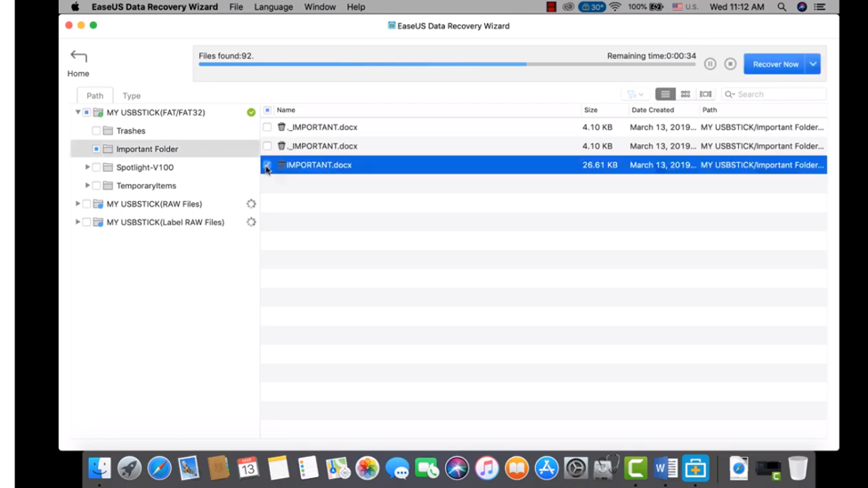Open Notes from the Dock
This screenshot has height=488, width=868.
click(279, 468)
